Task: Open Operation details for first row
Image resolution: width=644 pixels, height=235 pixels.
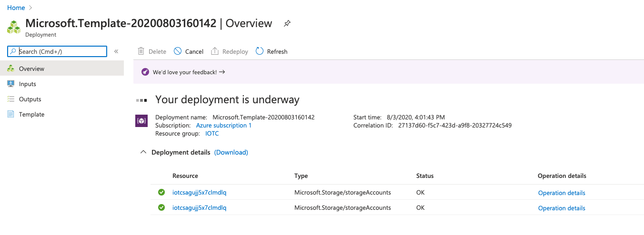Action: [x=562, y=193]
